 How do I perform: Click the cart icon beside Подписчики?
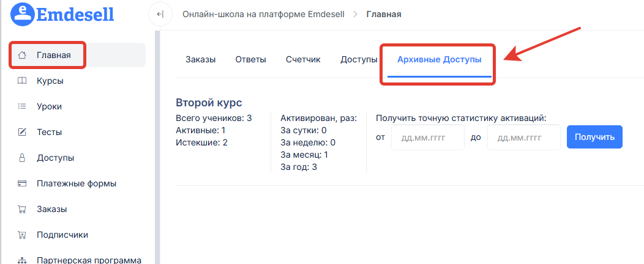22,235
